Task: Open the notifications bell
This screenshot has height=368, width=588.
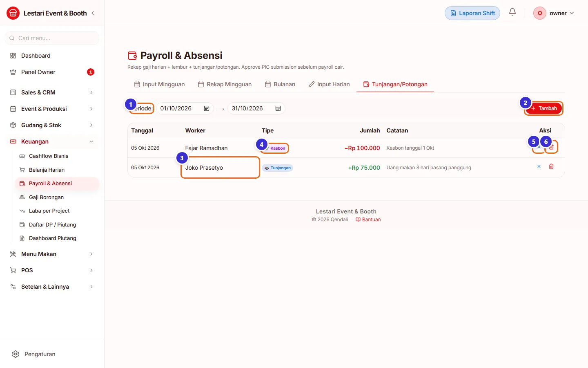Action: coord(512,12)
